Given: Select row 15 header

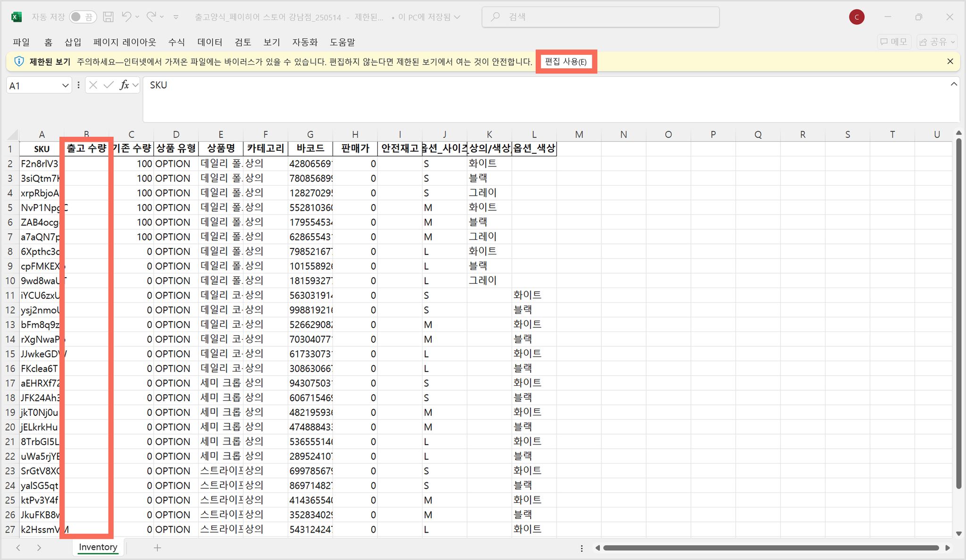Looking at the screenshot, I should point(10,354).
